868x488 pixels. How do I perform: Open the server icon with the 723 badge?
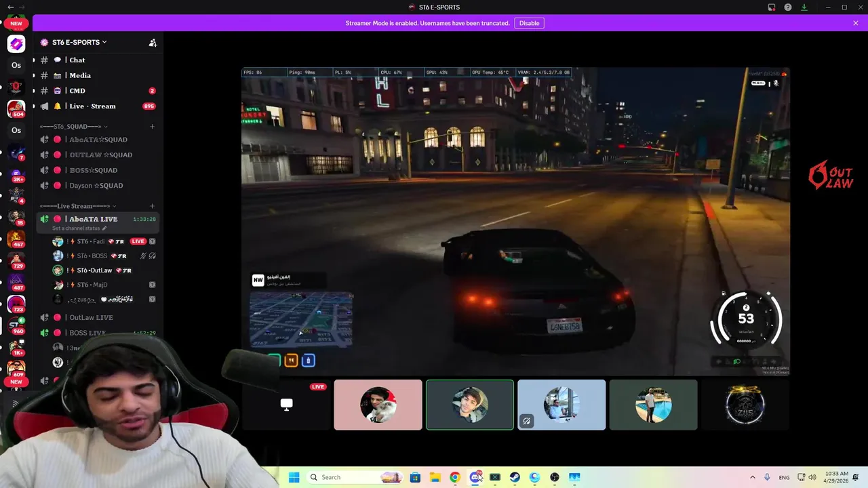[16, 303]
